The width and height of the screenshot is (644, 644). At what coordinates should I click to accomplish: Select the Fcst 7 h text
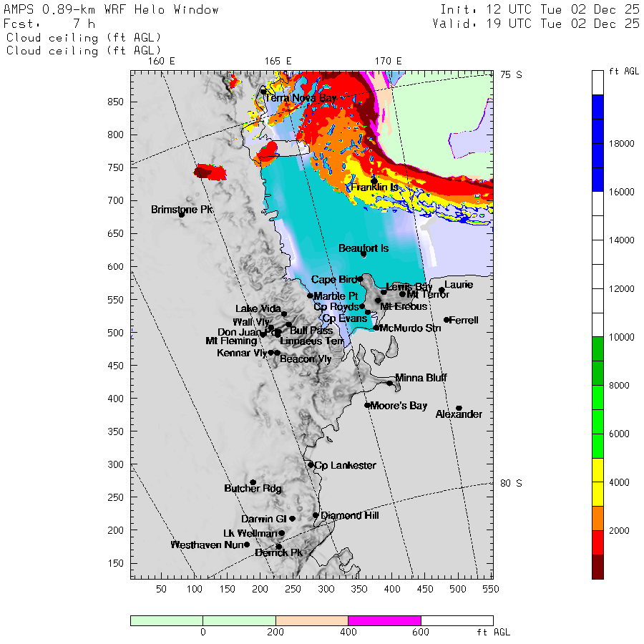point(49,24)
